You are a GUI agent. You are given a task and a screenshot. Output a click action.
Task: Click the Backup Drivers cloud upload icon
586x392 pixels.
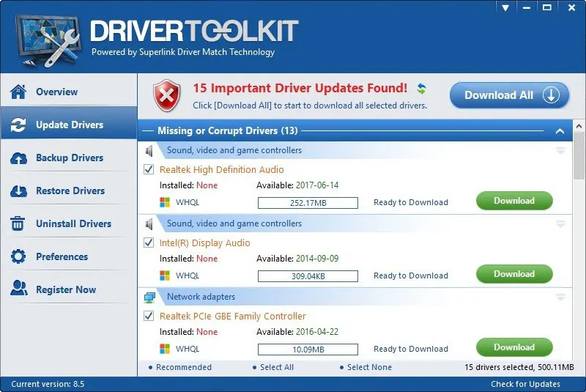[18, 158]
